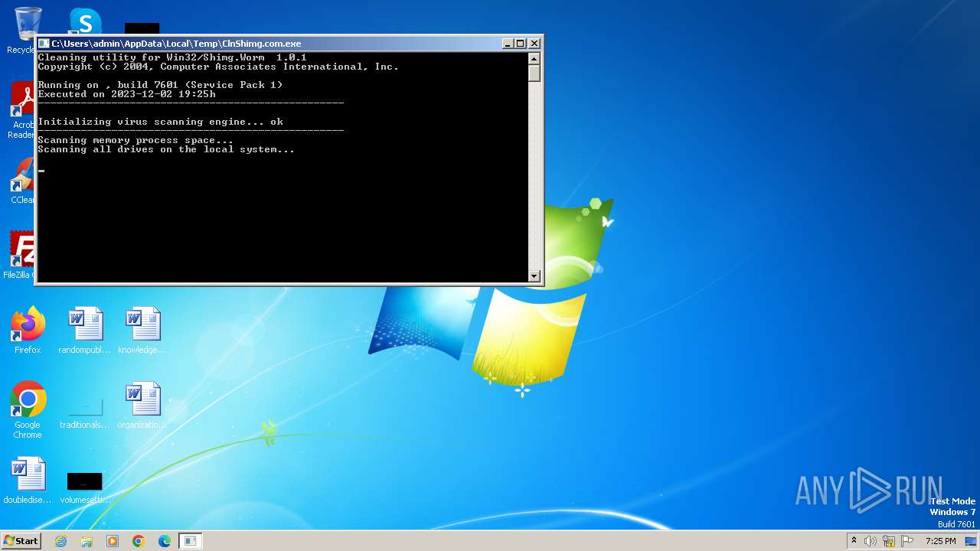980x551 pixels.
Task: Click the console scrollbar down arrow
Action: tap(534, 275)
